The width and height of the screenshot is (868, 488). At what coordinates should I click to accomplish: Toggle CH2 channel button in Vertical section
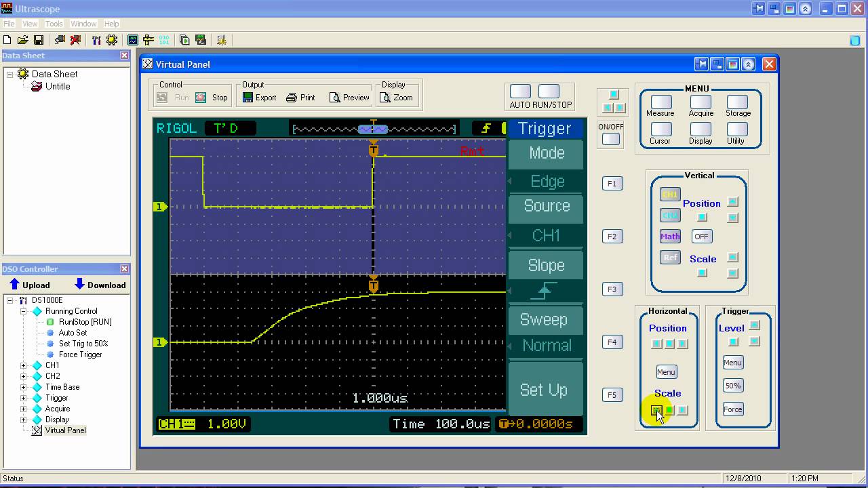(670, 216)
